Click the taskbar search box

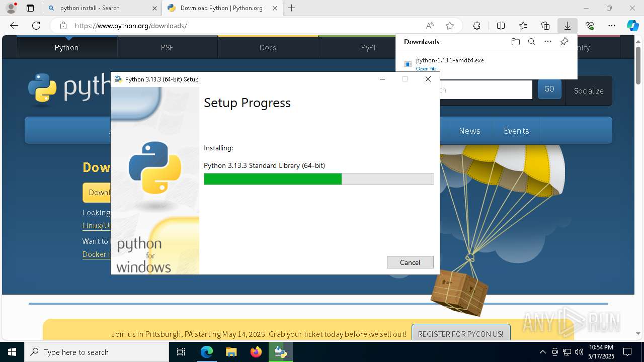(x=97, y=352)
